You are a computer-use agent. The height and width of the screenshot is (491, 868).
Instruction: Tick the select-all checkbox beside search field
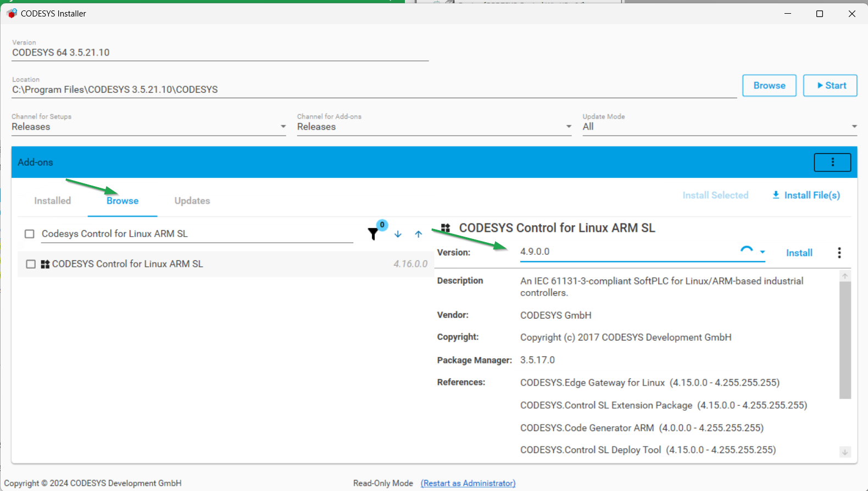30,234
